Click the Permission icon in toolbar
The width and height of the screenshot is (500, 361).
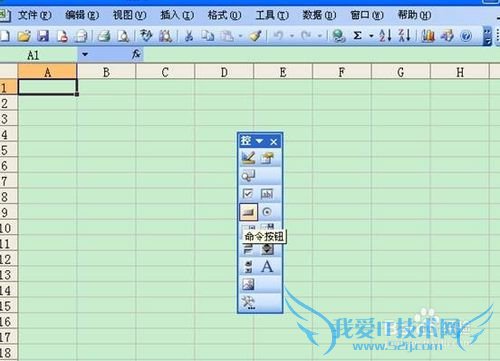click(x=62, y=36)
